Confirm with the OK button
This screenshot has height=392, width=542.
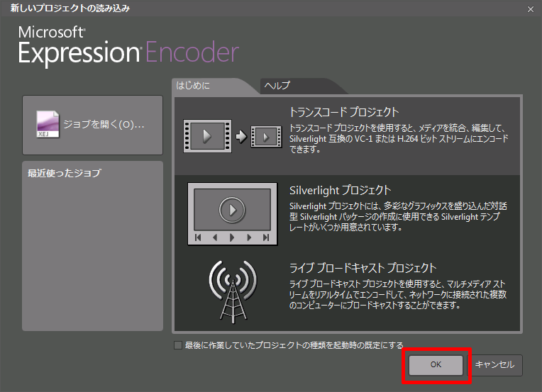(x=436, y=365)
